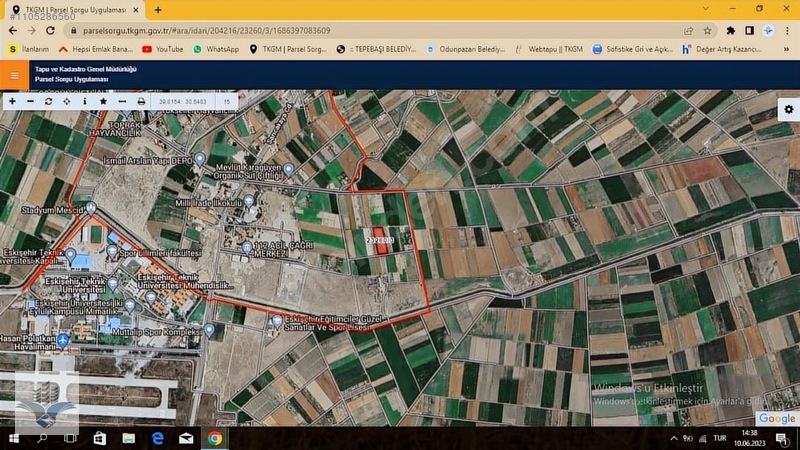
Task: Open the browser extensions puzzle icon
Action: pos(731,31)
